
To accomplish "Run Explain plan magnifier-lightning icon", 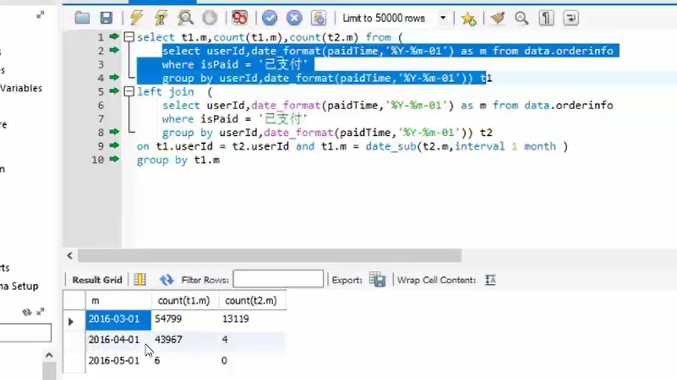I will tap(185, 18).
